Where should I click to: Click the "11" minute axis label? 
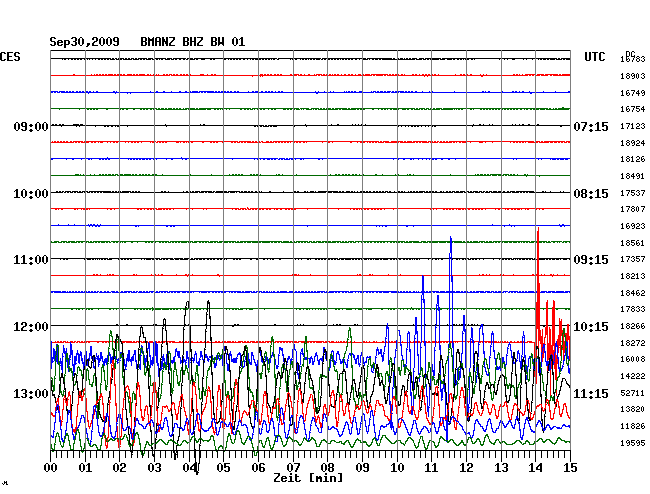(x=432, y=468)
